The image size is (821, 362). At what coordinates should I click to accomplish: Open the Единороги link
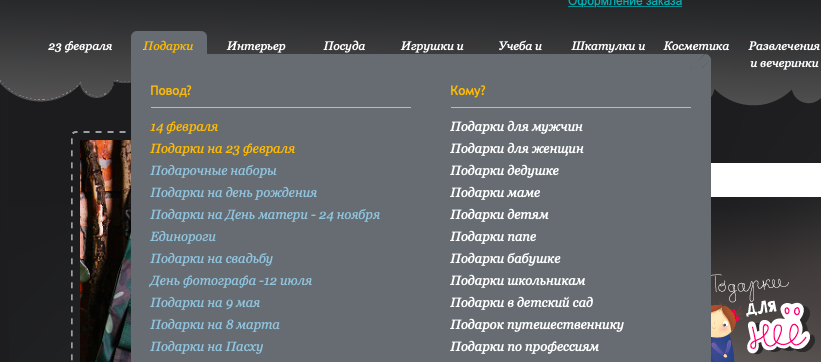(x=183, y=237)
